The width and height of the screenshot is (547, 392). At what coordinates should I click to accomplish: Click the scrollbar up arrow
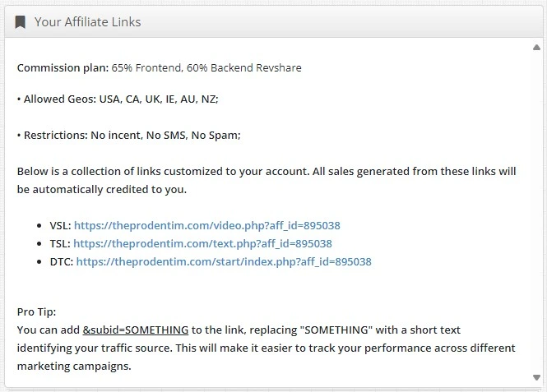(537, 47)
